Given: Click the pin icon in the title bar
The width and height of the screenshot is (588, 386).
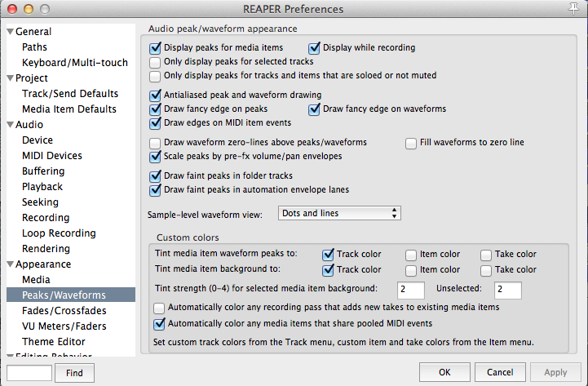Looking at the screenshot, I should tap(573, 8).
